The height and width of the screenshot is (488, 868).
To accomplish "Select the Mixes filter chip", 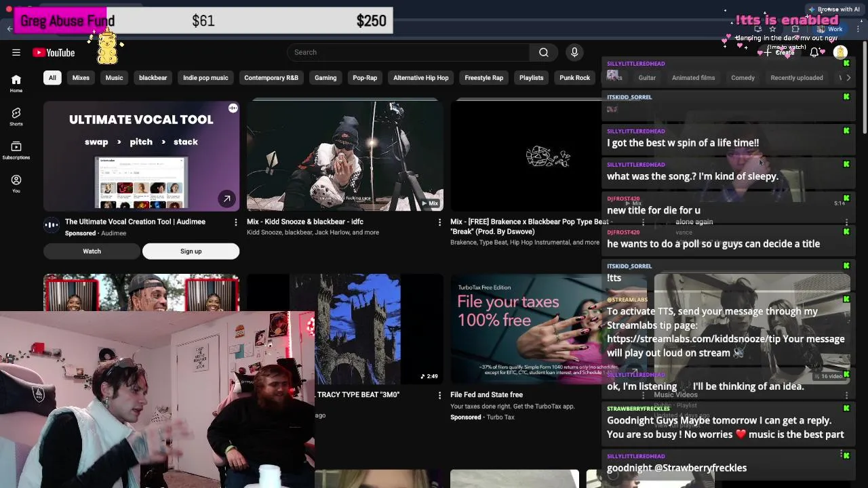I will click(81, 78).
